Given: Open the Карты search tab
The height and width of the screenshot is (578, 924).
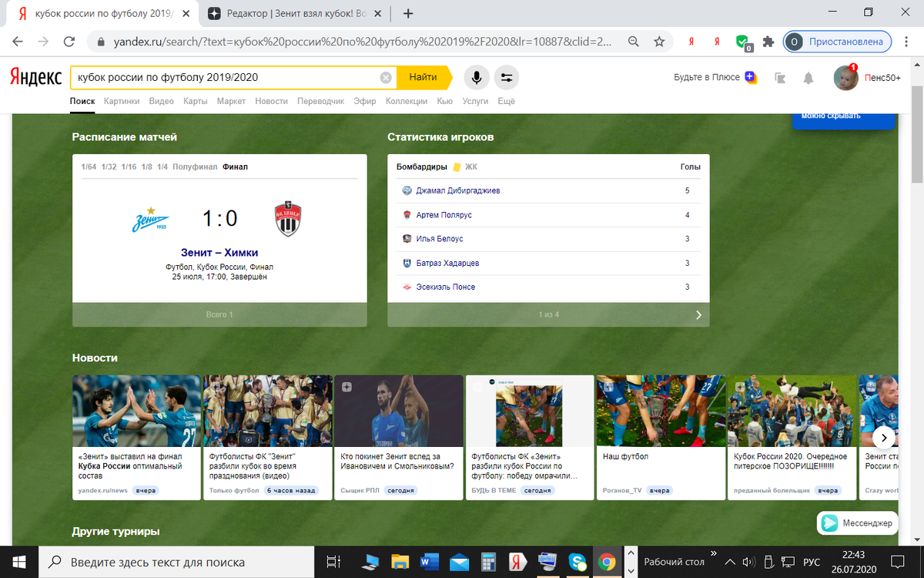Looking at the screenshot, I should click(196, 101).
